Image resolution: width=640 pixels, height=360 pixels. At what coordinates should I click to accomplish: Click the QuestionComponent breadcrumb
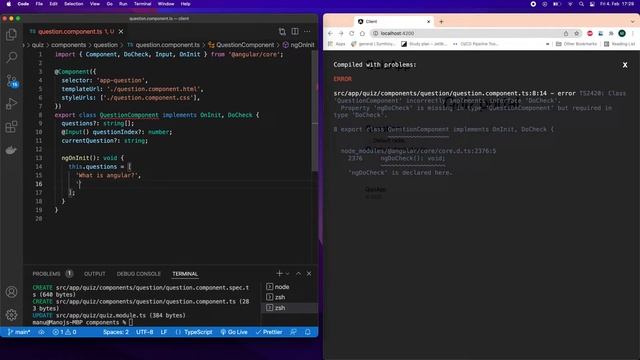tap(245, 45)
